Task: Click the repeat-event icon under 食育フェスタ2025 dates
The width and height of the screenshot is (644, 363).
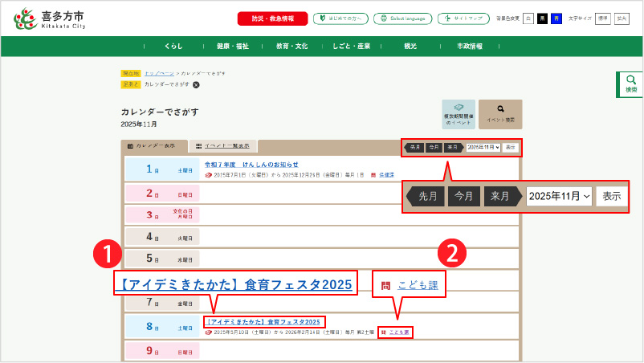Action: tap(208, 332)
